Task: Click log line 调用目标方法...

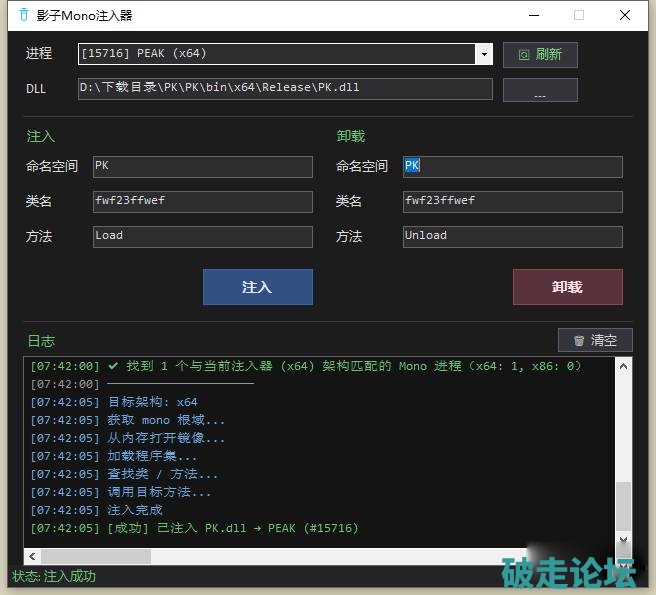Action: click(120, 492)
